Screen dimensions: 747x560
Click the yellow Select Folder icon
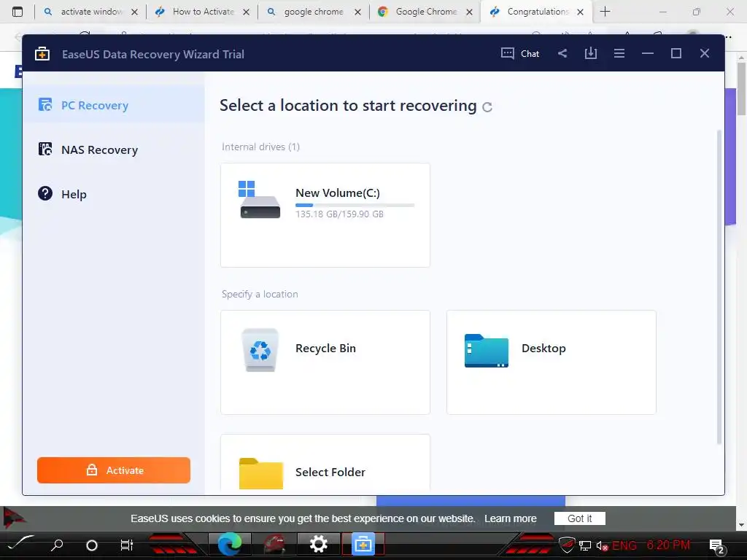261,473
